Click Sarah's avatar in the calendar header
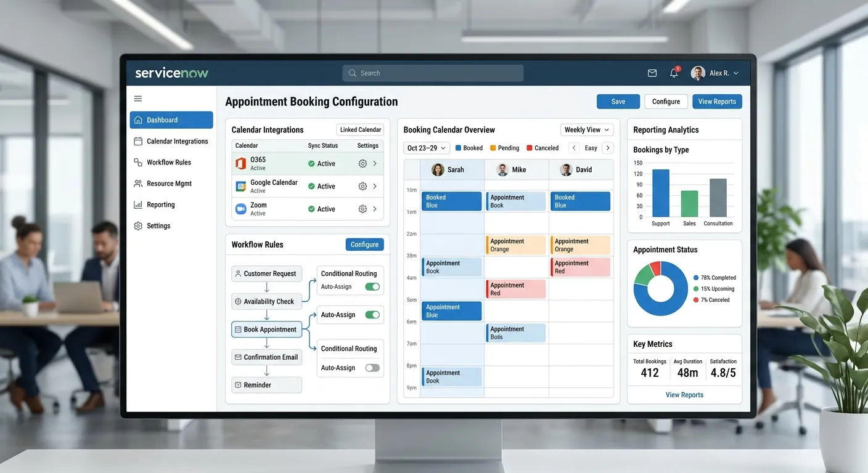Viewport: 868px width, 473px height. pyautogui.click(x=438, y=170)
